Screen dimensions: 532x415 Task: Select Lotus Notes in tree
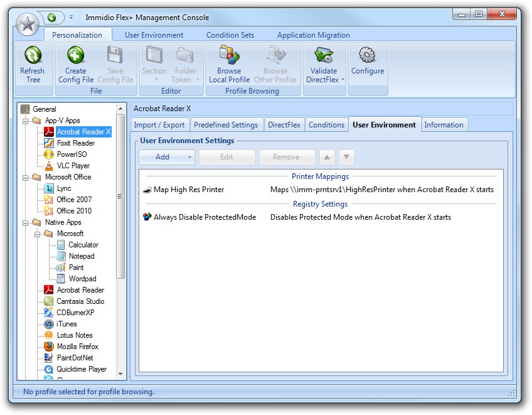click(x=75, y=335)
